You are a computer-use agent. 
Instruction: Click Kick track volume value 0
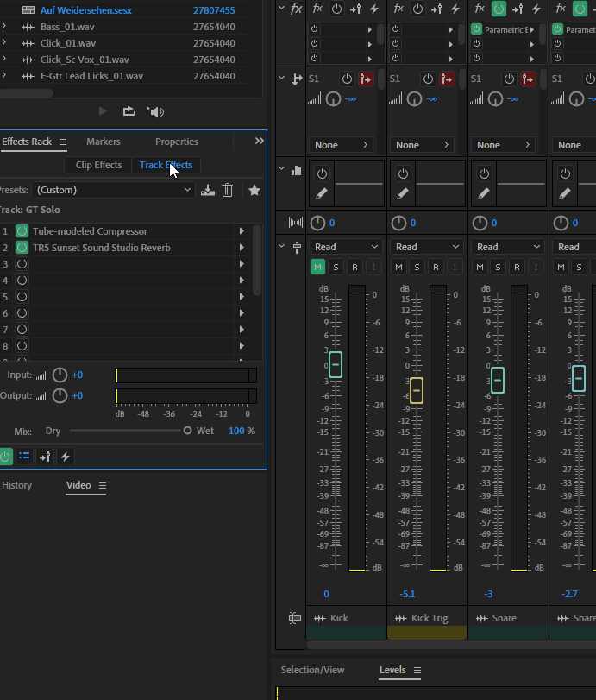(x=327, y=594)
